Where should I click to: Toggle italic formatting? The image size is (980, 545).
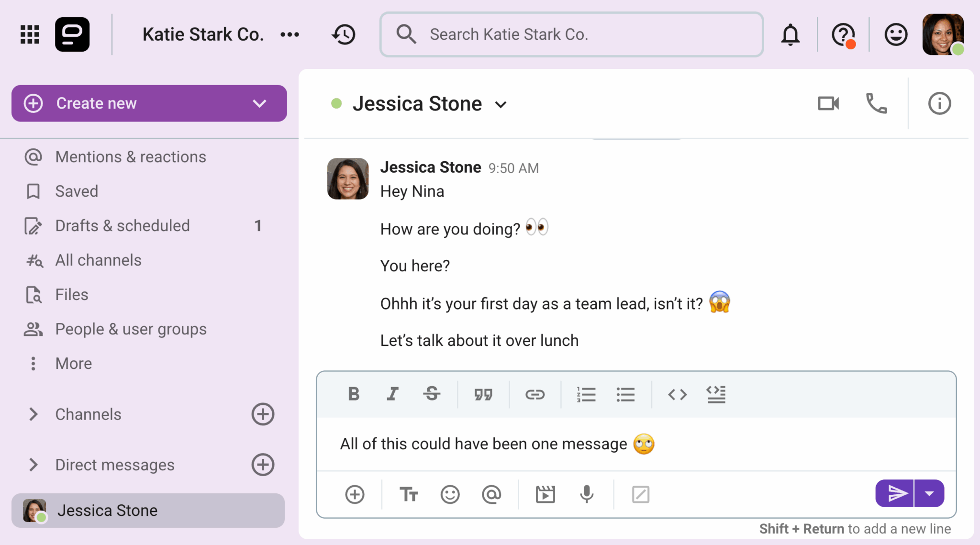[392, 394]
